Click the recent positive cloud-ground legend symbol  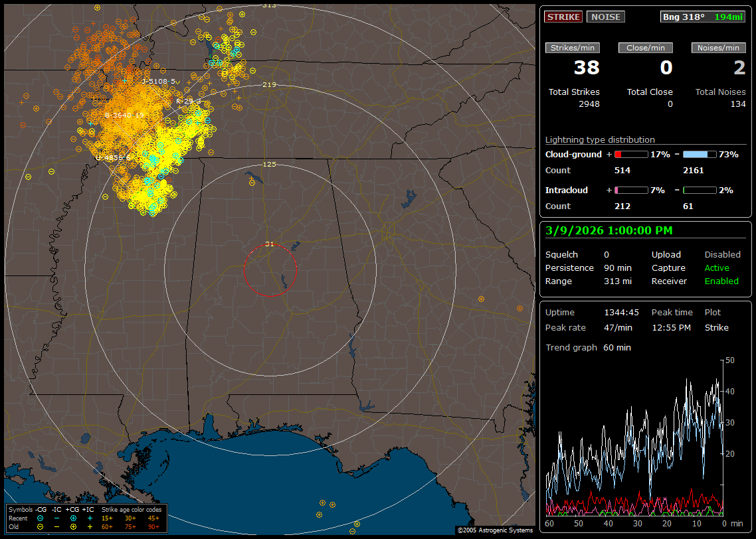click(x=73, y=518)
